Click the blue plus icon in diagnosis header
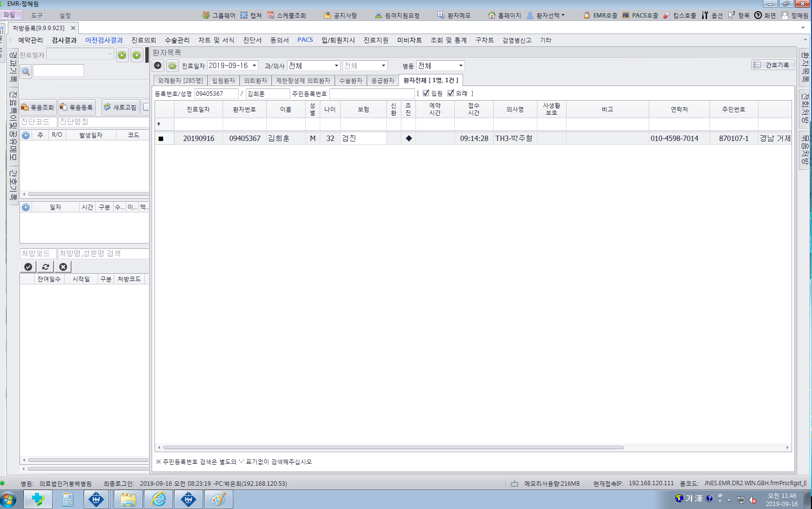Viewport: 812px width, 509px height. [26, 135]
